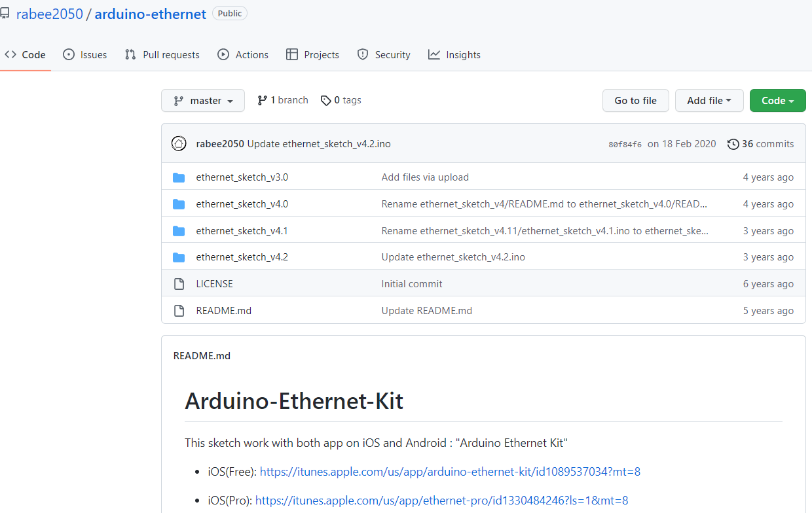Image resolution: width=812 pixels, height=513 pixels.
Task: Click the Pull requests icon
Action: (130, 54)
